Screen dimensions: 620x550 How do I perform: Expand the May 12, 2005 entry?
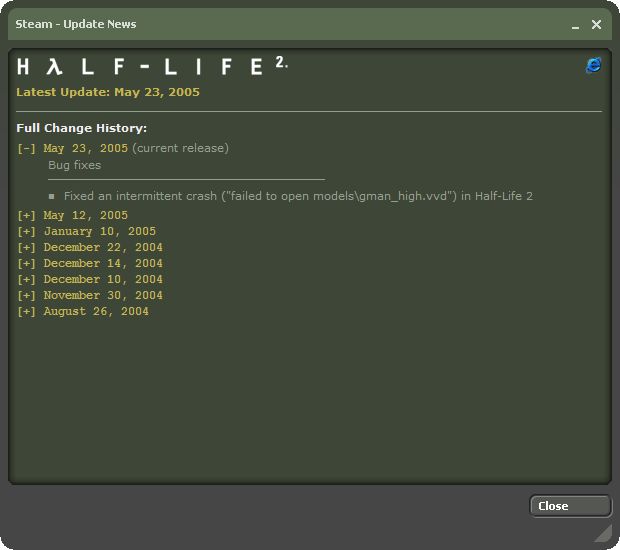click(x=26, y=215)
